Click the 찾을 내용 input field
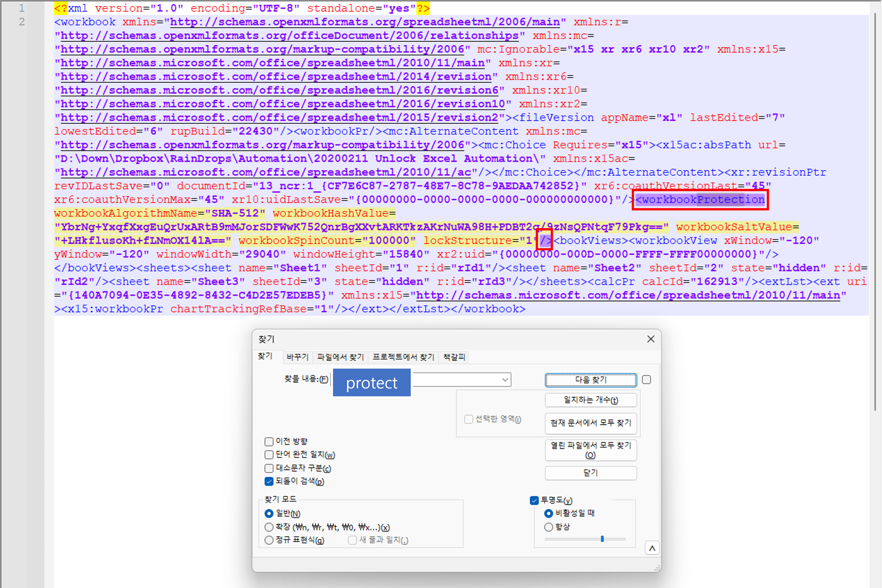This screenshot has height=588, width=882. [x=420, y=380]
